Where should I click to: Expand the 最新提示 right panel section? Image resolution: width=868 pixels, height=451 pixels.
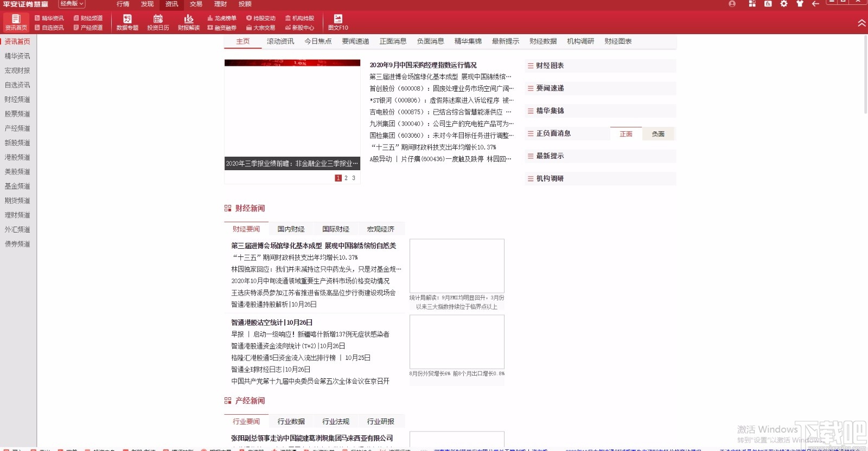[600, 156]
